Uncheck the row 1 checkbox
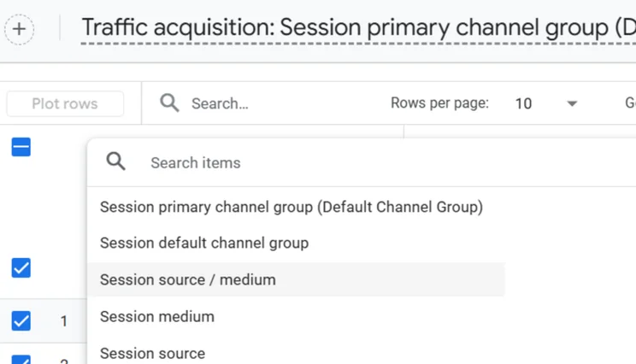Image resolution: width=636 pixels, height=364 pixels. point(21,321)
